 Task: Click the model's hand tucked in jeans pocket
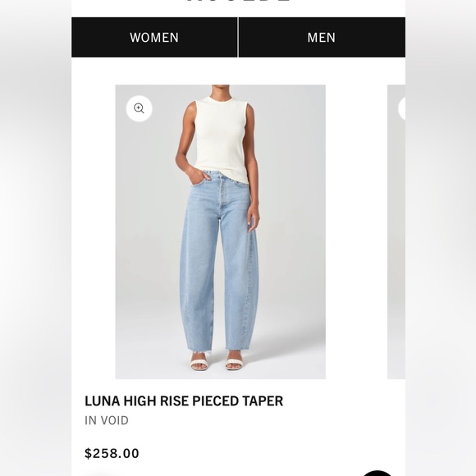click(195, 175)
